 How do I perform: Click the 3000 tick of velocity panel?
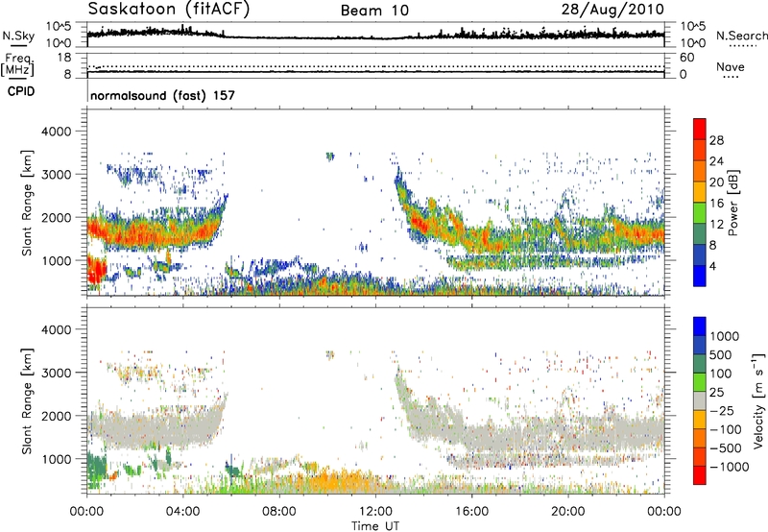(x=56, y=373)
